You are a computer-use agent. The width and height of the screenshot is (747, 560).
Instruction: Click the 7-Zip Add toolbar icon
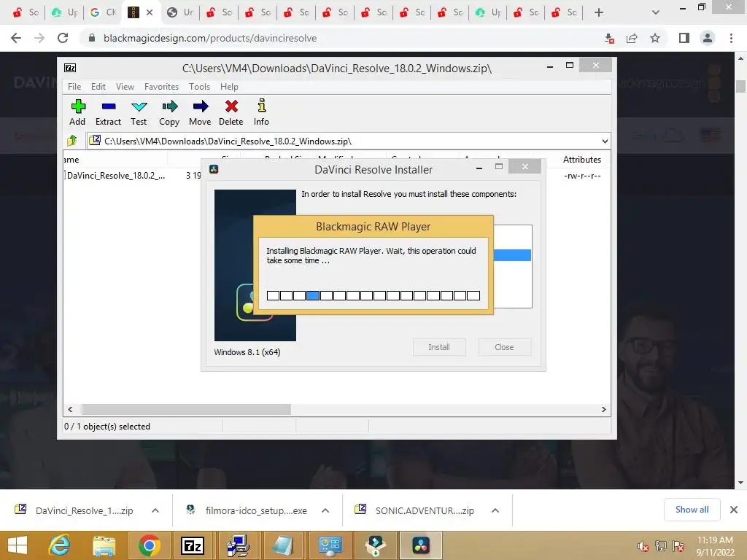pos(77,113)
